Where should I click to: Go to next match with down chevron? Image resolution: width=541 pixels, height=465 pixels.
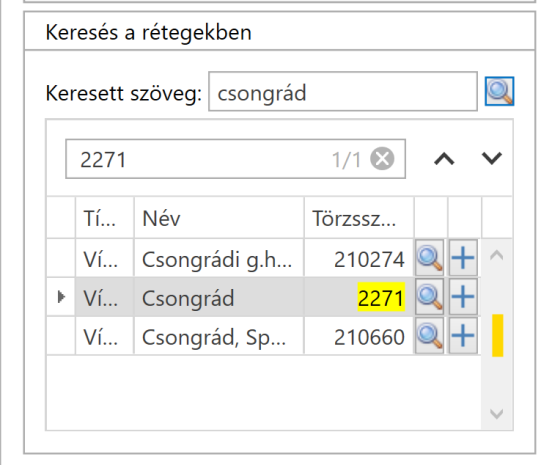pos(491,158)
